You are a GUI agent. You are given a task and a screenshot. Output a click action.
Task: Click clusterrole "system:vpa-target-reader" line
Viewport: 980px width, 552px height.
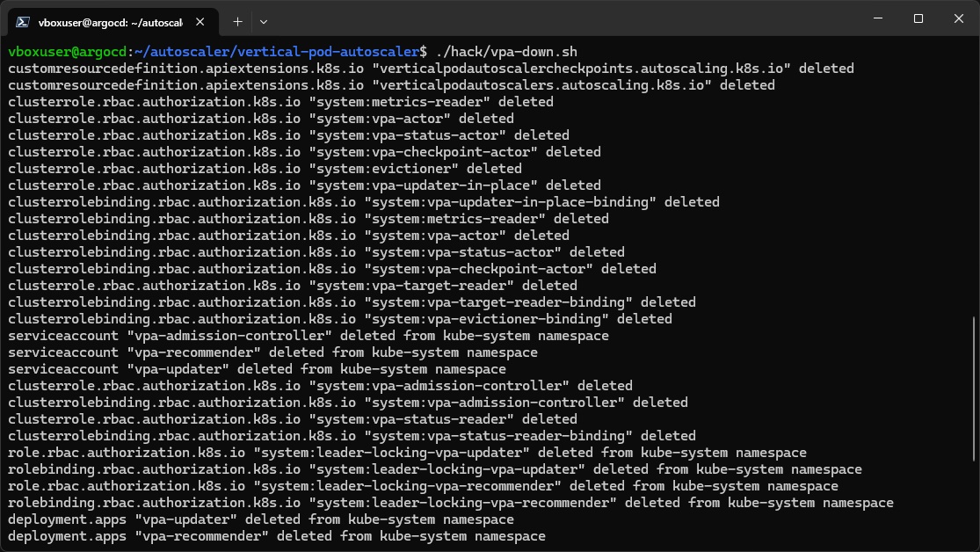click(x=293, y=286)
